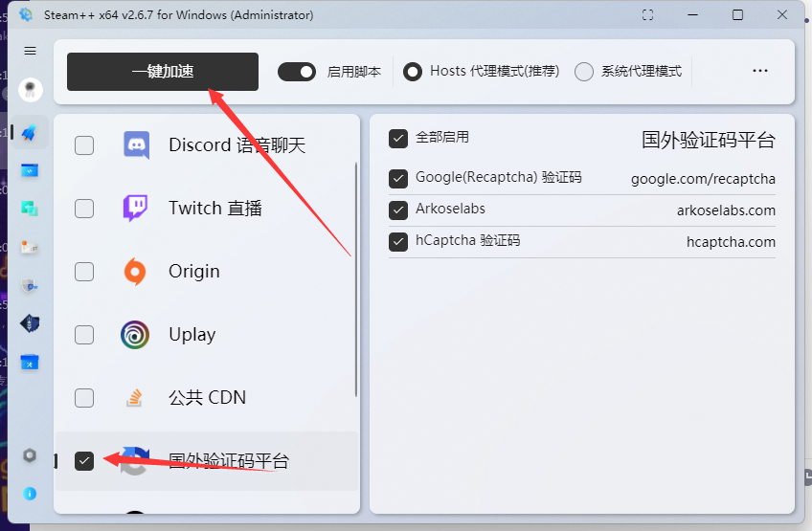Toggle the 启用脚本 switch
Viewport: 812px width, 531px height.
pos(297,72)
